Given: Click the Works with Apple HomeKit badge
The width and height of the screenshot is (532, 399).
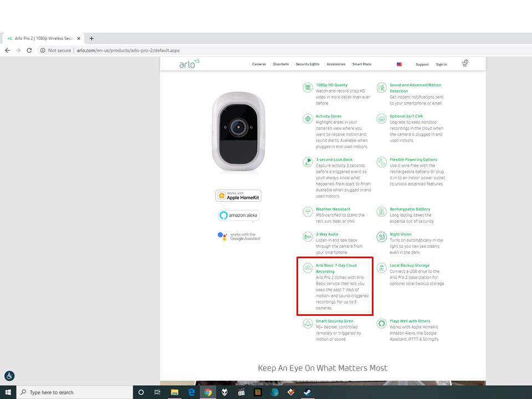Looking at the screenshot, I should pos(238,196).
